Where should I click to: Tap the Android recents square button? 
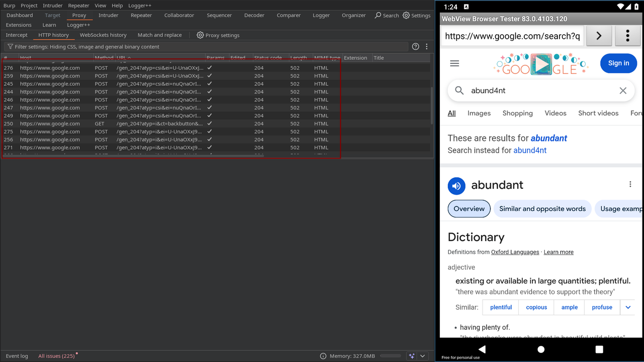tap(599, 349)
